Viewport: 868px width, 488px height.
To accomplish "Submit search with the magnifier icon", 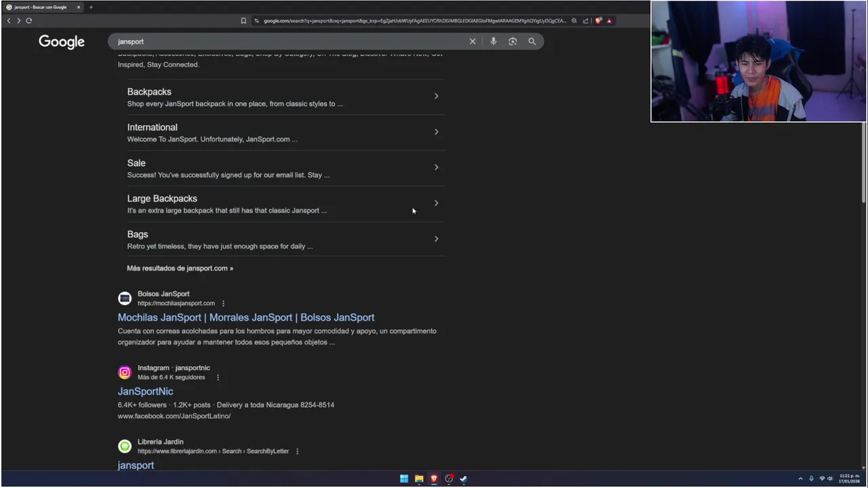I will [x=532, y=41].
